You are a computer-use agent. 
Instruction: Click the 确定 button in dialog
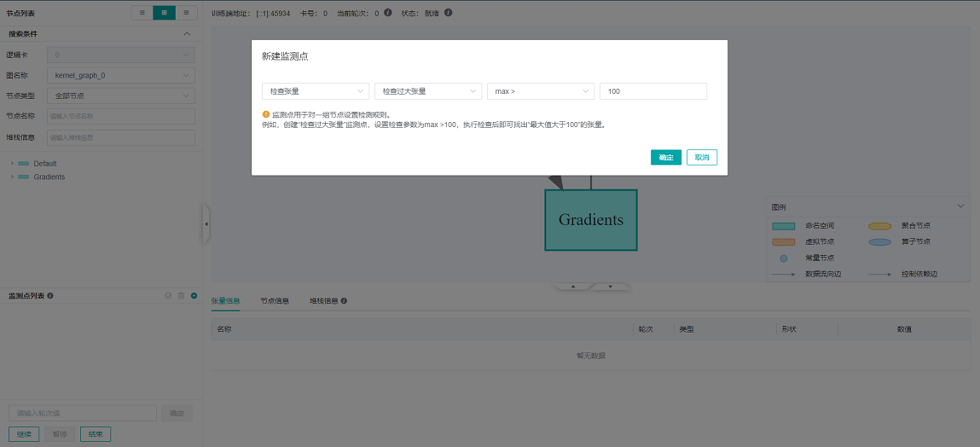pyautogui.click(x=665, y=158)
